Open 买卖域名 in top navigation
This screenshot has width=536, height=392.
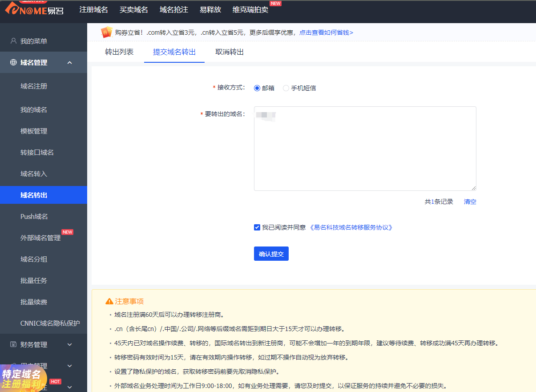click(x=134, y=10)
